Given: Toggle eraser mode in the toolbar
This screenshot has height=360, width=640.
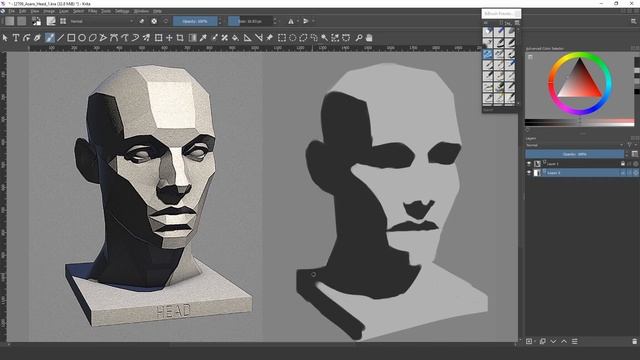Looking at the screenshot, I should [x=142, y=21].
